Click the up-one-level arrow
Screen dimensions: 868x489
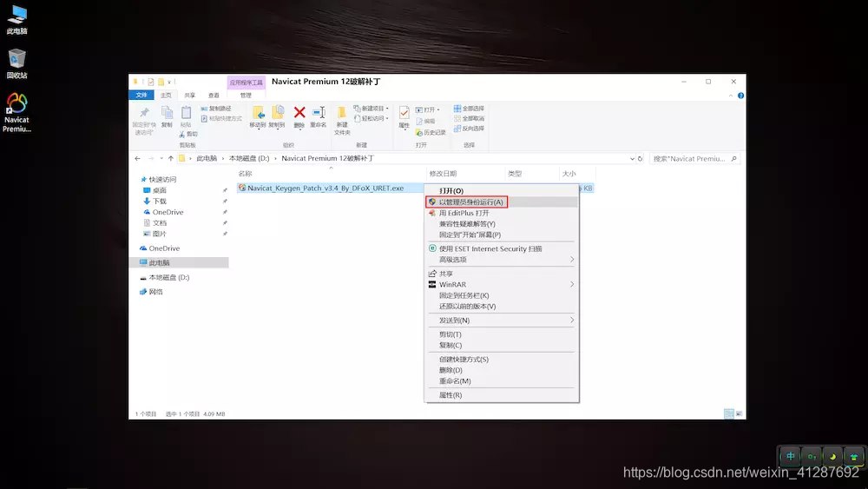coord(170,158)
